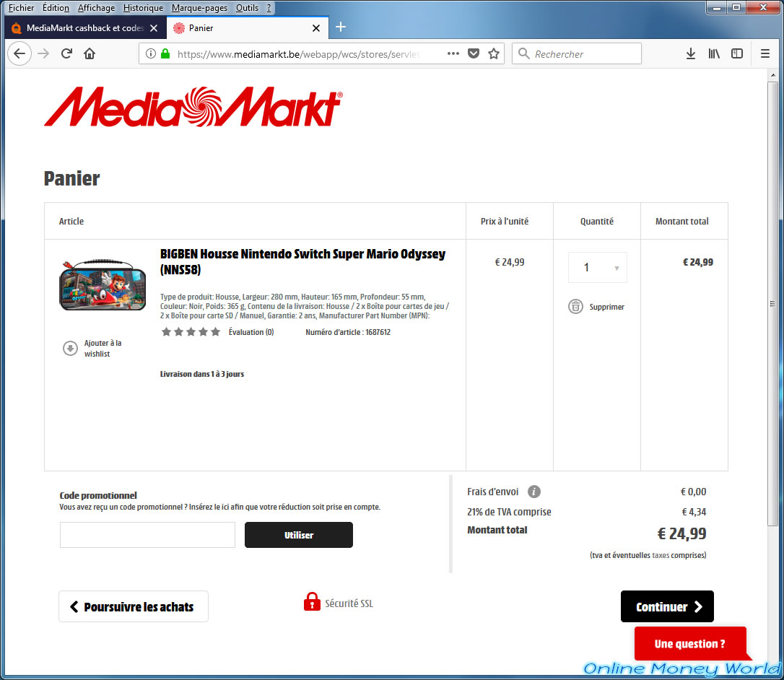This screenshot has width=784, height=680.
Task: Open page actions three-dots menu
Action: (x=453, y=53)
